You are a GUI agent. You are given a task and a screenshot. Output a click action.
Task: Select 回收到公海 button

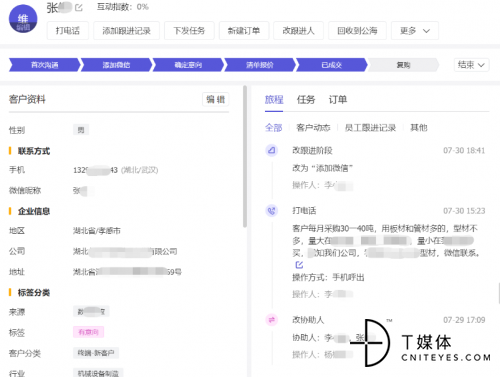tap(357, 31)
